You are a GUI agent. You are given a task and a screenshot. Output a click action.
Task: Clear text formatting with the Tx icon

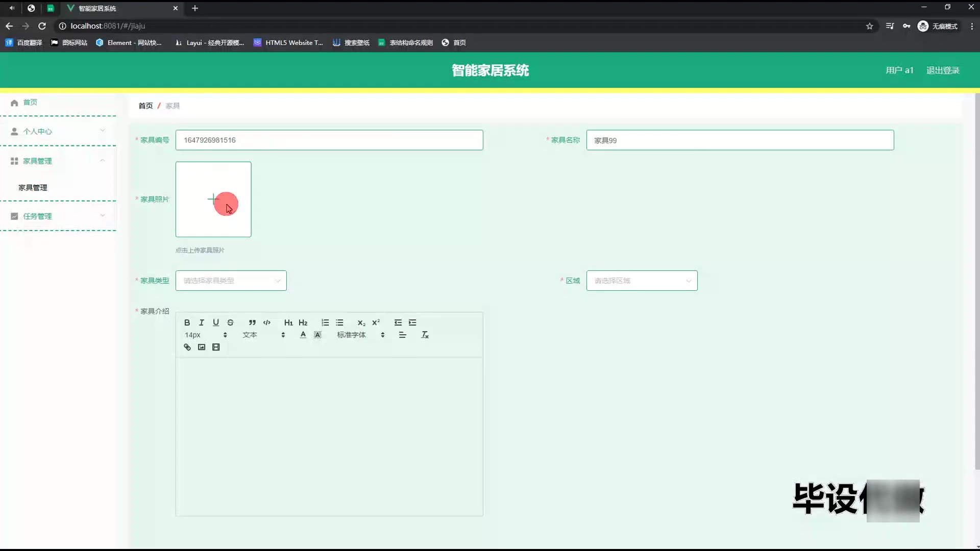pos(425,335)
